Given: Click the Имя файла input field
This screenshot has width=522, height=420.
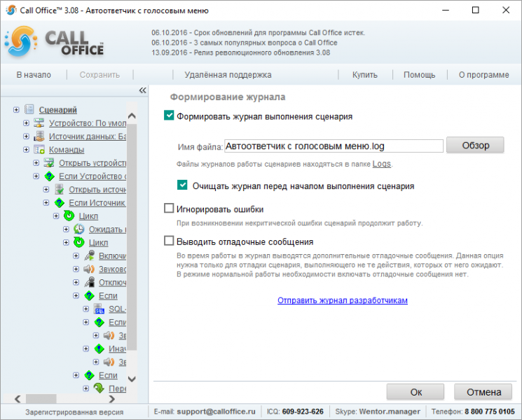Looking at the screenshot, I should [x=334, y=146].
